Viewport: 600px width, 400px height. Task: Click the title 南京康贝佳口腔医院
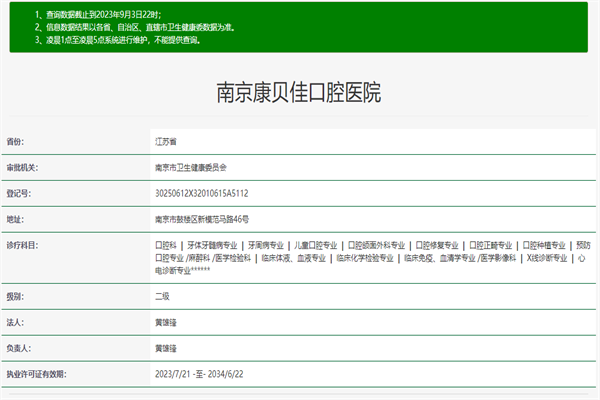pos(298,92)
